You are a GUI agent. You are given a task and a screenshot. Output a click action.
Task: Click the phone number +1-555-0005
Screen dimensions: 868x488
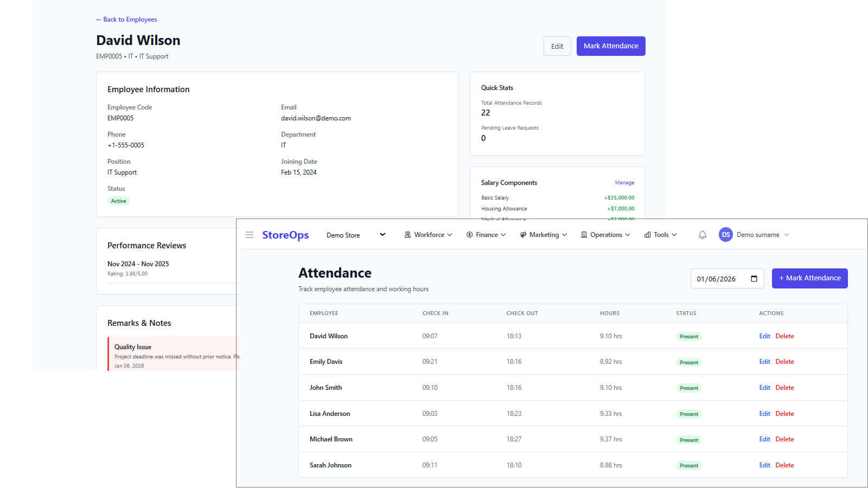(x=126, y=145)
